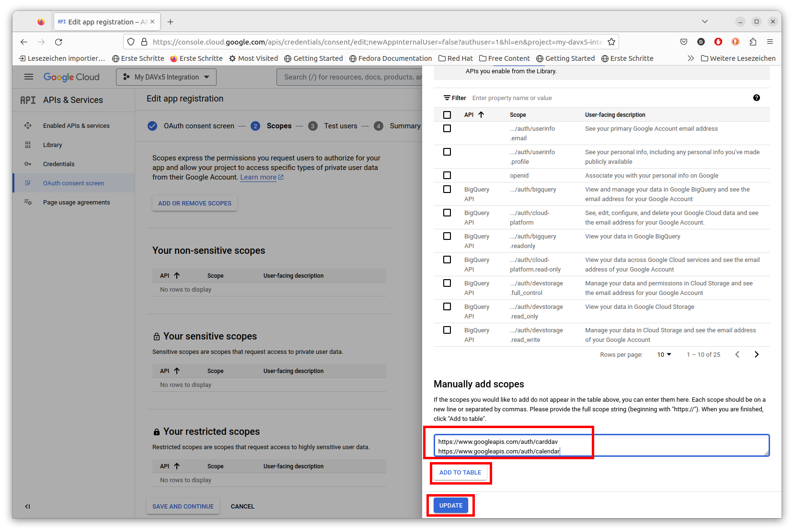Open the Fedora Documentation bookmark
794x532 pixels.
[391, 58]
